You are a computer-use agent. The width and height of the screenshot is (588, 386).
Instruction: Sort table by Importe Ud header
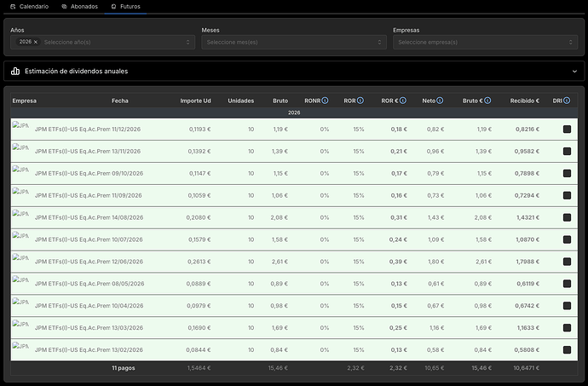point(195,101)
